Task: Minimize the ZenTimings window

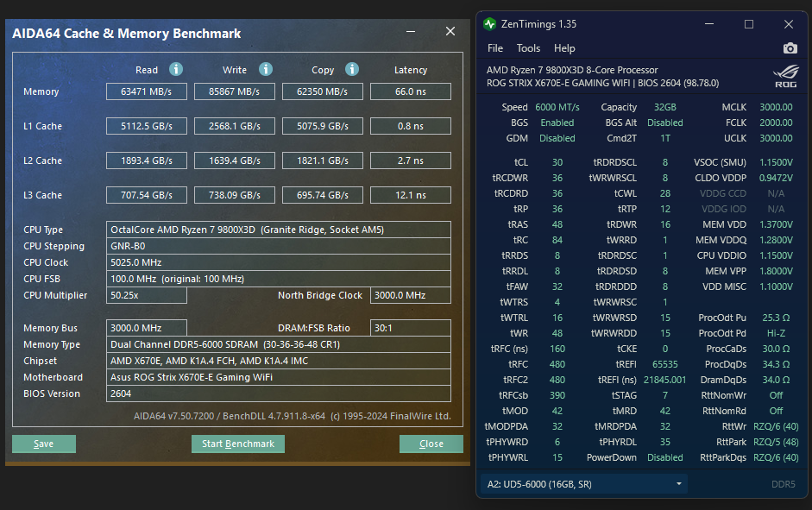Action: (709, 24)
